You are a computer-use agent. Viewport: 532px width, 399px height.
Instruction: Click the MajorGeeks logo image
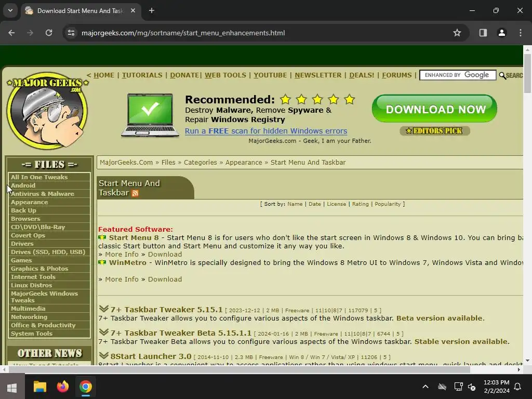point(47,111)
